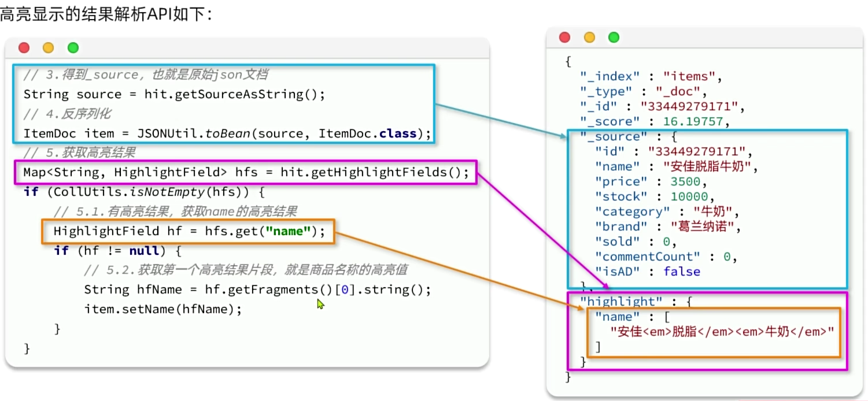Click the yellow dot in the right JSON window

589,38
